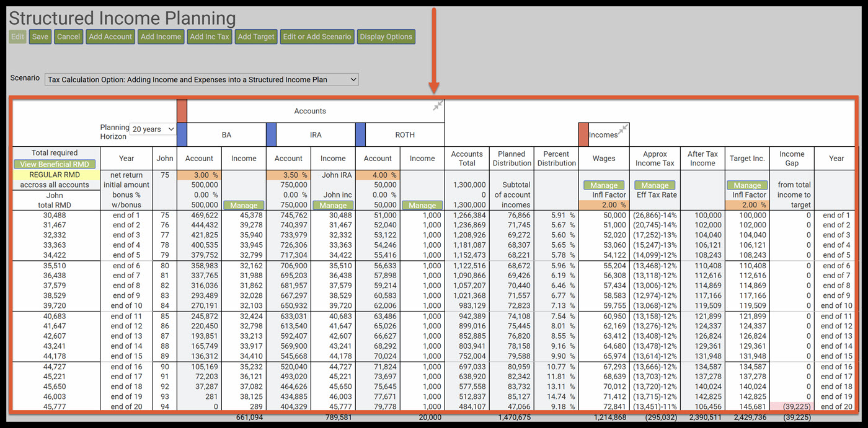Manage the IRA account income
The width and height of the screenshot is (868, 428).
[x=333, y=205]
